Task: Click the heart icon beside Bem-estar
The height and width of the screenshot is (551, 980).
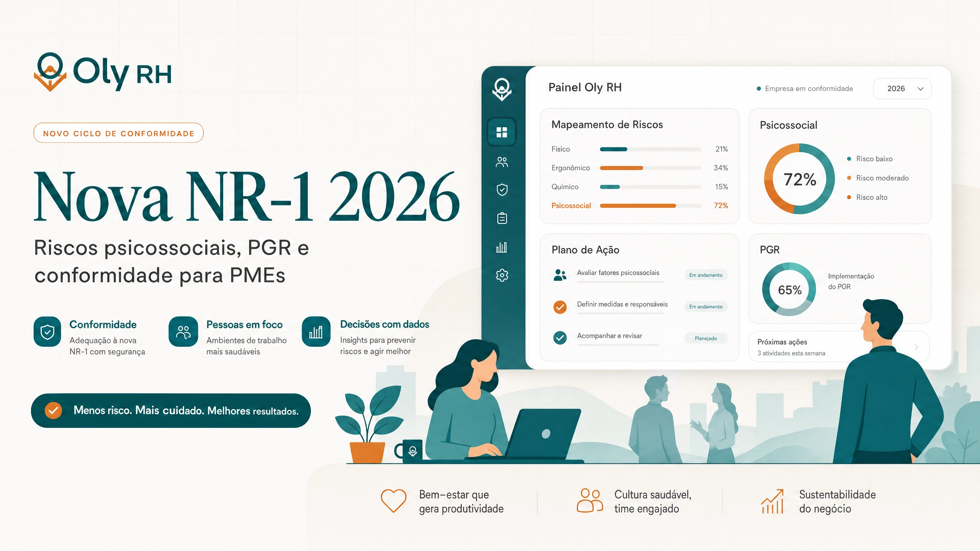Action: coord(394,501)
